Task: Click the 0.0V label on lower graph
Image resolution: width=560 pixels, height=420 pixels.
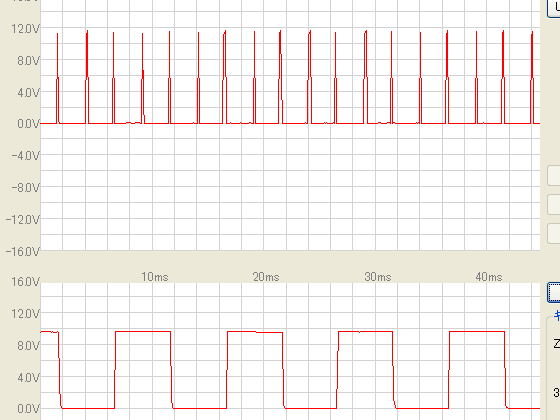Action: (29, 409)
